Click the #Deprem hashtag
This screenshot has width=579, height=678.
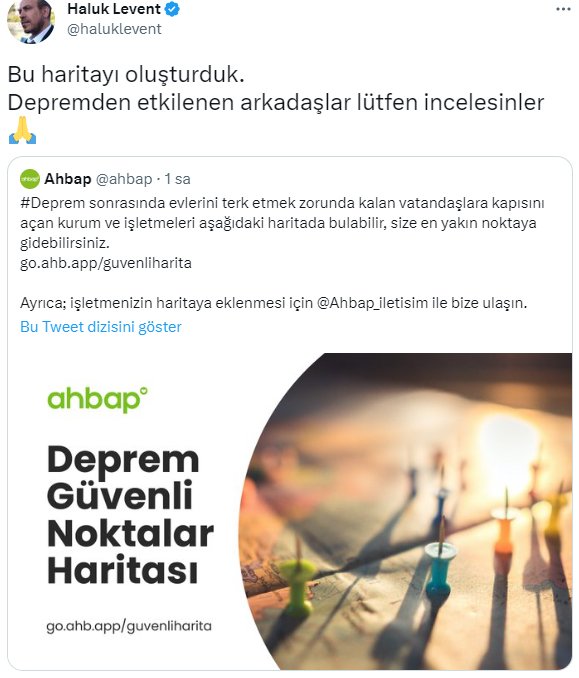pos(47,203)
